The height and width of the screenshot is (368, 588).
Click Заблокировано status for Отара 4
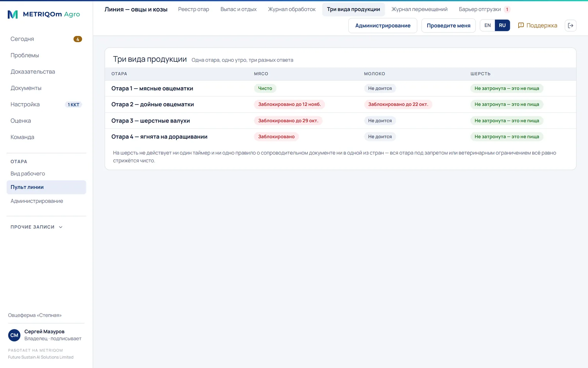pyautogui.click(x=276, y=137)
